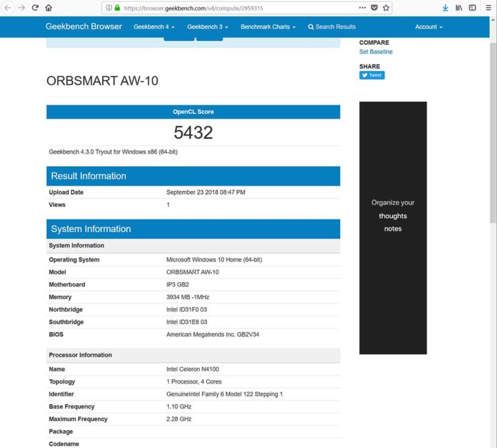497x448 pixels.
Task: Open Search Results in navbar
Action: point(332,27)
